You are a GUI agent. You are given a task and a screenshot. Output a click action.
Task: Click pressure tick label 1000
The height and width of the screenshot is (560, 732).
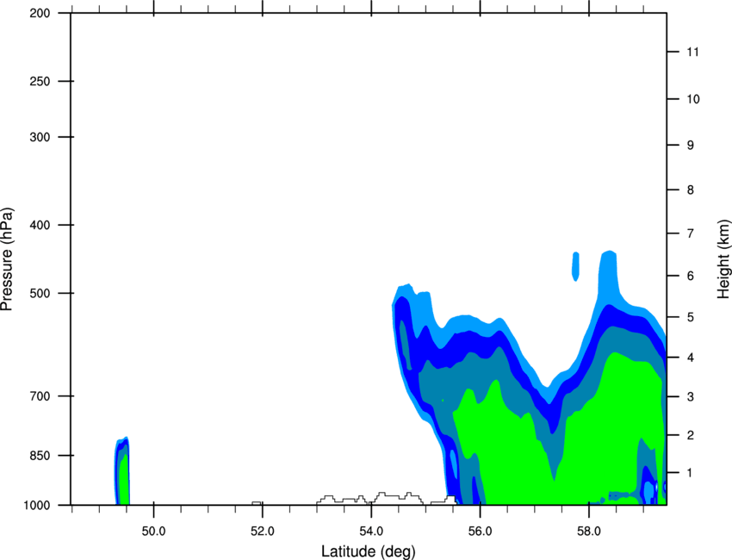[x=36, y=505]
